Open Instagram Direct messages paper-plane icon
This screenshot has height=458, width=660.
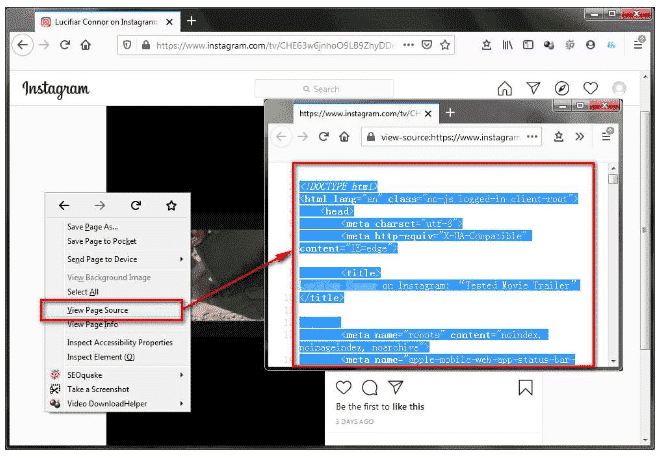(533, 88)
